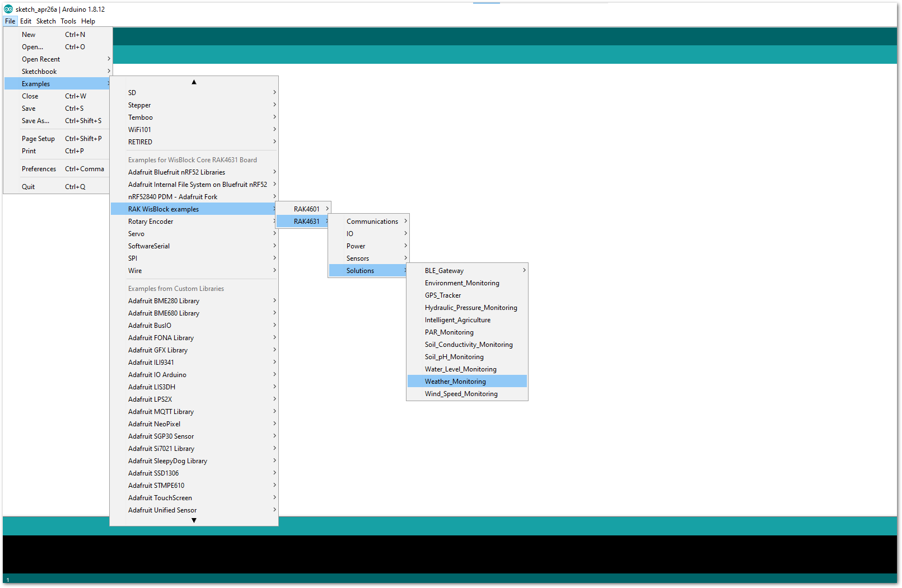The image size is (902, 588).
Task: Click Print in the File menu
Action: (58, 151)
